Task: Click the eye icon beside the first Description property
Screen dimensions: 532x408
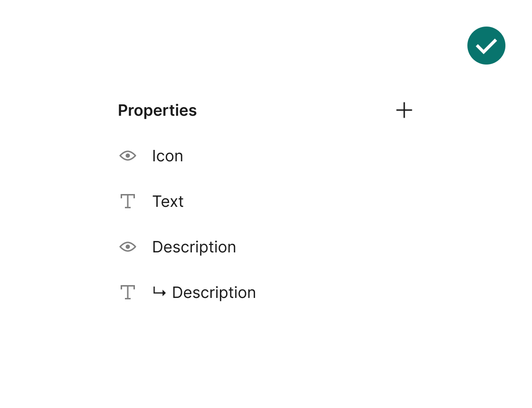Action: 128,247
